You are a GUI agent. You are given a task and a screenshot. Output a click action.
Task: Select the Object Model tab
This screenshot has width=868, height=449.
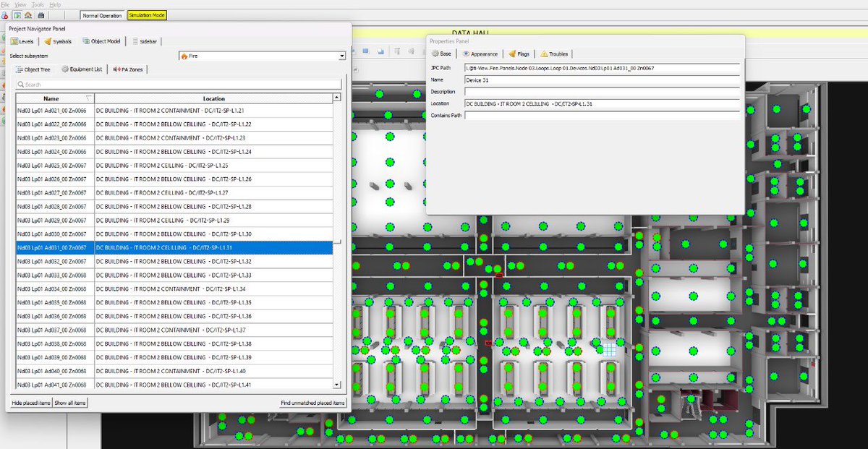click(103, 41)
